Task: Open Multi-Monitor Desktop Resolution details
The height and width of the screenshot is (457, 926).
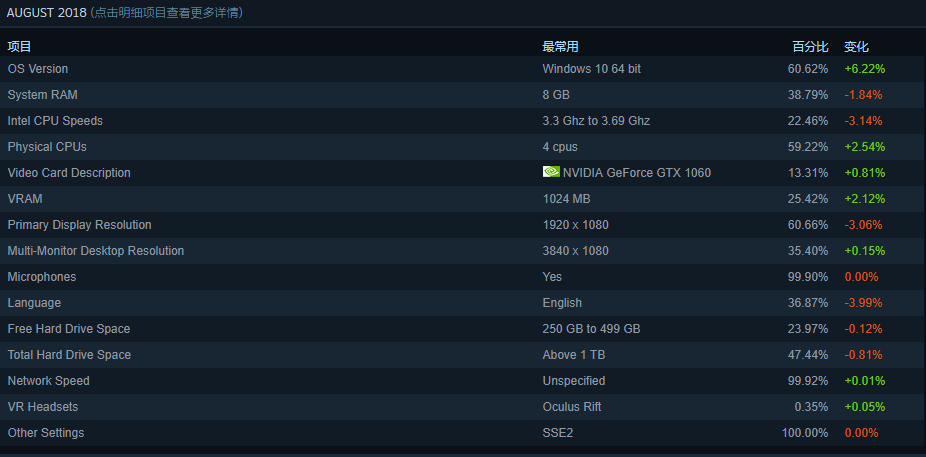Action: point(96,251)
